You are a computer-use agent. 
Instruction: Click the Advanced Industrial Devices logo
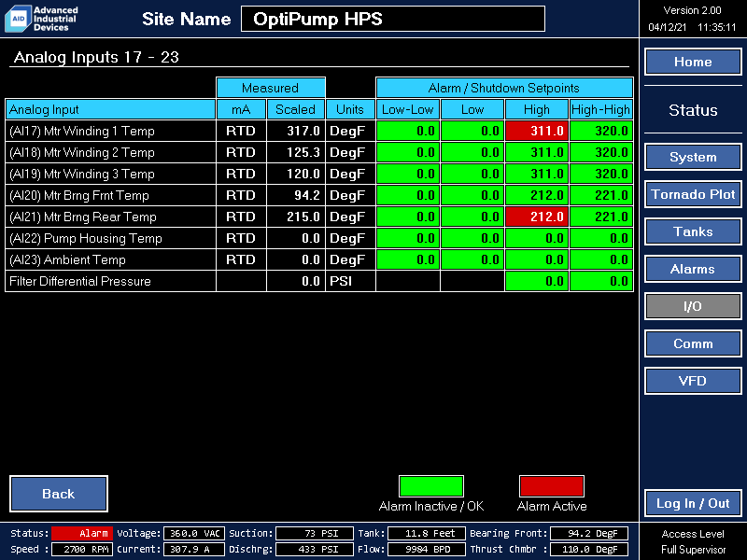[x=41, y=19]
